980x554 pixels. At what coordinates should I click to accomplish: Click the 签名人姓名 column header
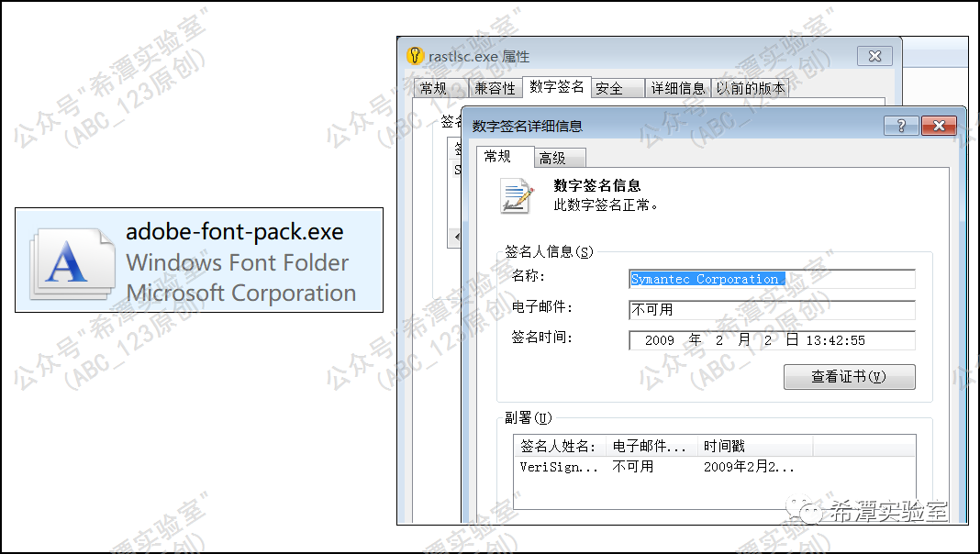pos(560,446)
